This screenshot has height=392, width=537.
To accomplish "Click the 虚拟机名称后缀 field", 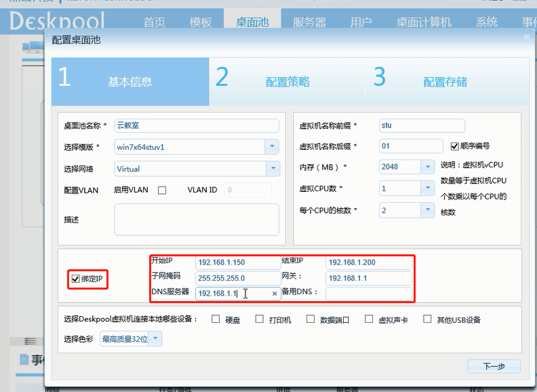I will point(411,146).
